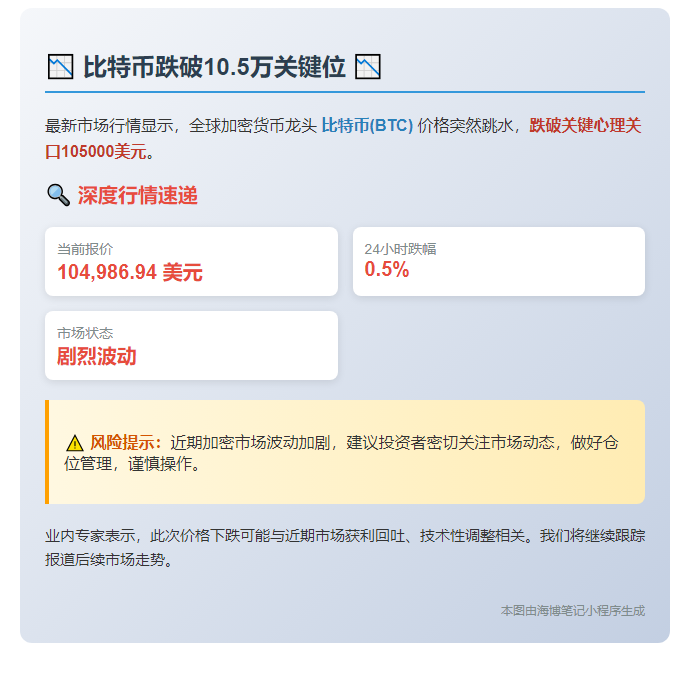Click the 剧烈波动 status text

tap(97, 356)
